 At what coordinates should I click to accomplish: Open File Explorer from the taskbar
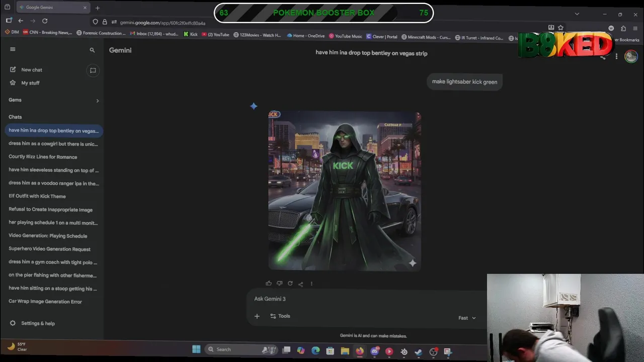coord(345,351)
